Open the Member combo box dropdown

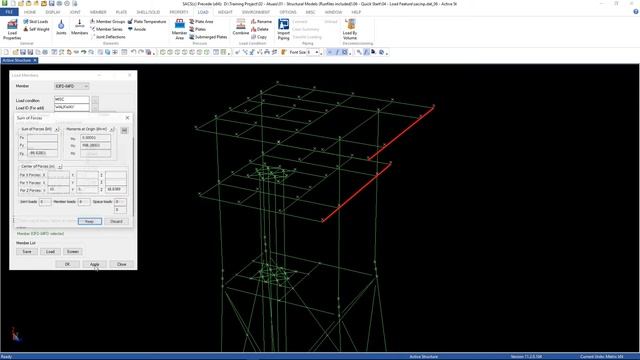coord(86,86)
